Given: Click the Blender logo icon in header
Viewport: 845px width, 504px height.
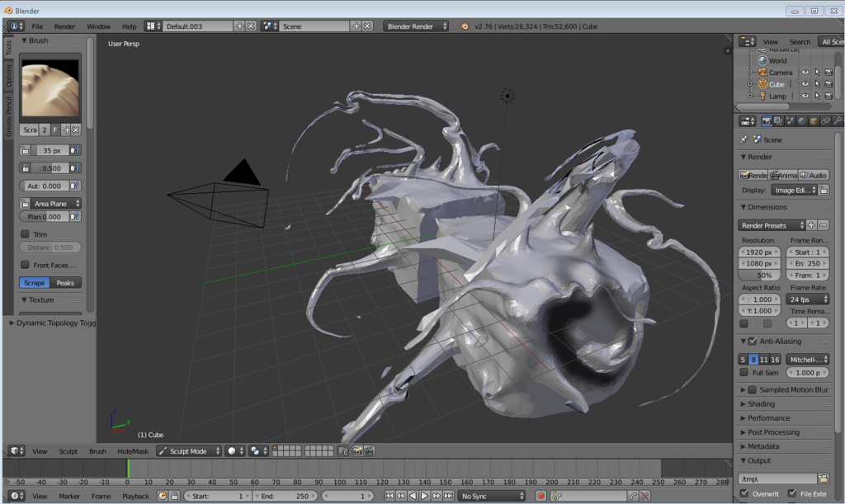Looking at the screenshot, I should [x=463, y=26].
